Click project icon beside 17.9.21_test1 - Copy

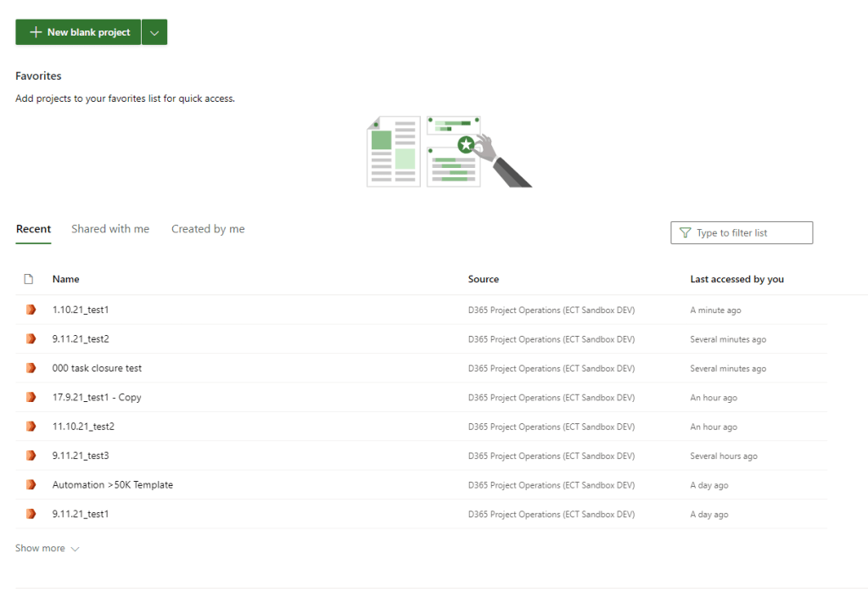tap(31, 397)
